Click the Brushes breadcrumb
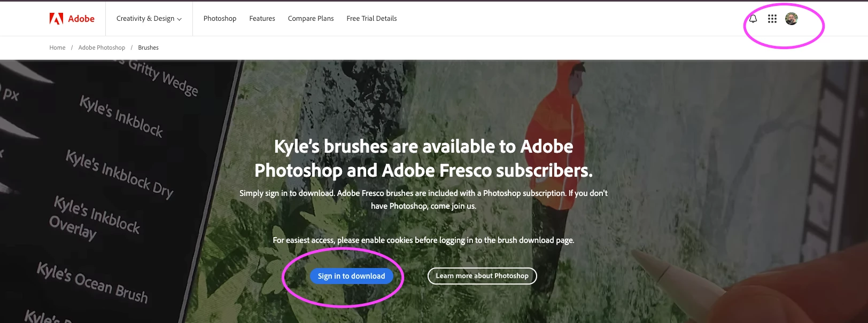Image resolution: width=868 pixels, height=323 pixels. pyautogui.click(x=148, y=48)
